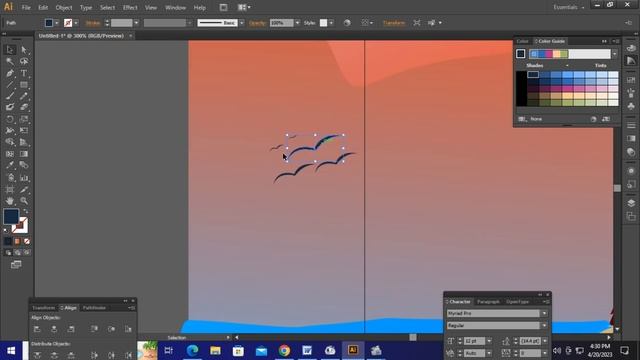Select the Shape Builder tool
640x360 pixels.
(x=10, y=142)
